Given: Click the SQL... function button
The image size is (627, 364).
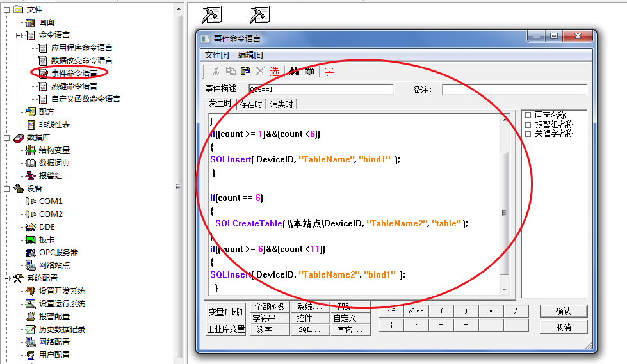Looking at the screenshot, I should tap(310, 329).
